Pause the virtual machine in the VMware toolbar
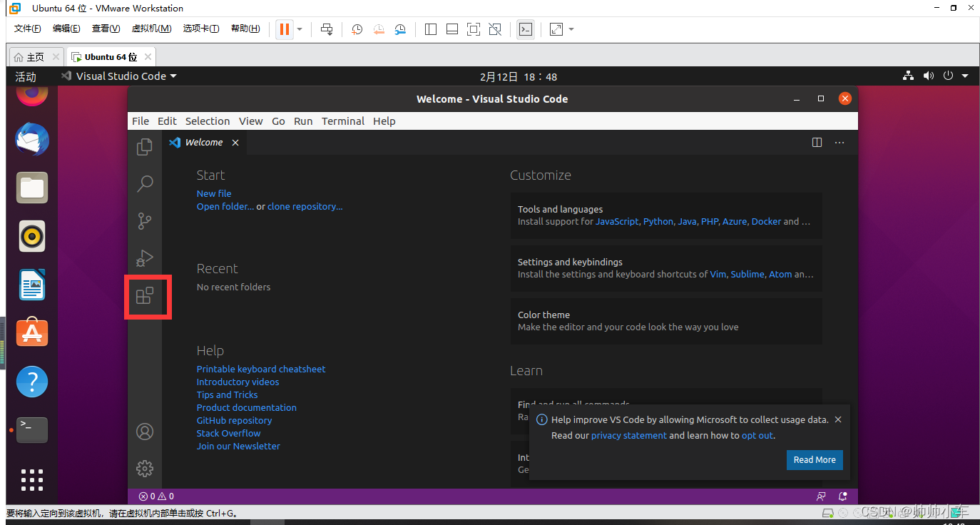Image resolution: width=980 pixels, height=525 pixels. pyautogui.click(x=285, y=29)
